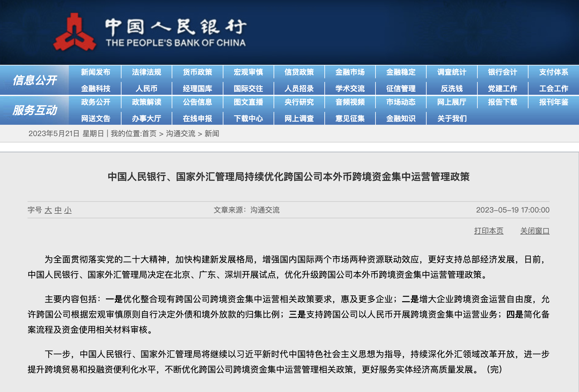
Task: Set font size to 中
Action: (58, 210)
